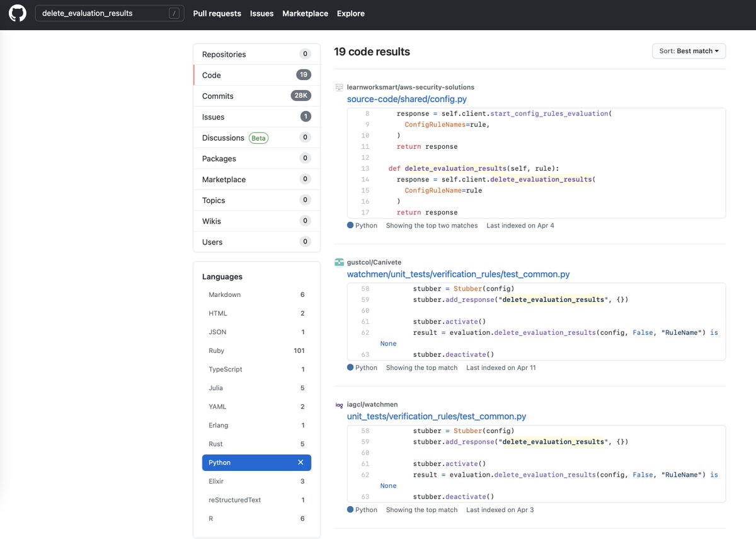This screenshot has width=756, height=539.
Task: Open iagcl/watchmen repository link
Action: pos(372,405)
